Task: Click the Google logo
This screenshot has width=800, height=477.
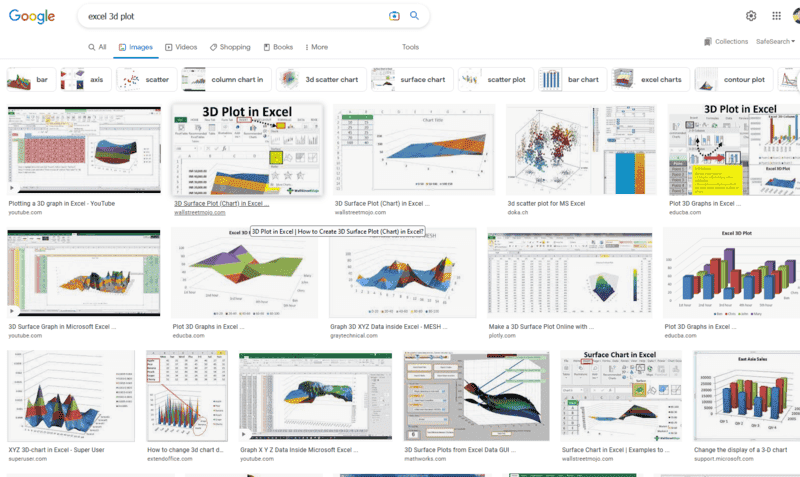Action: point(32,16)
